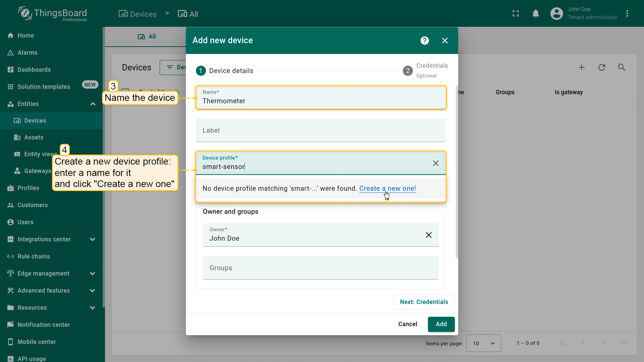The height and width of the screenshot is (362, 644).
Task: Expand Edge management section
Action: pos(93,274)
